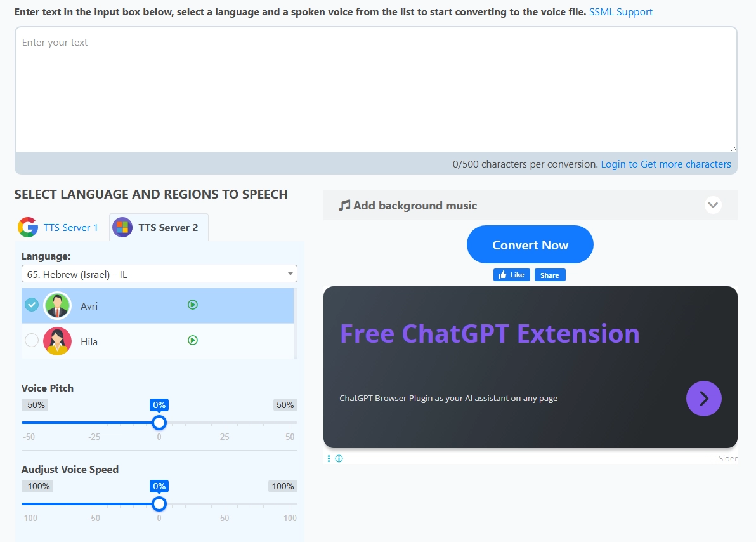Open the language dropdown showing Hebrew (Israel)
This screenshot has height=542, width=756.
coord(159,274)
